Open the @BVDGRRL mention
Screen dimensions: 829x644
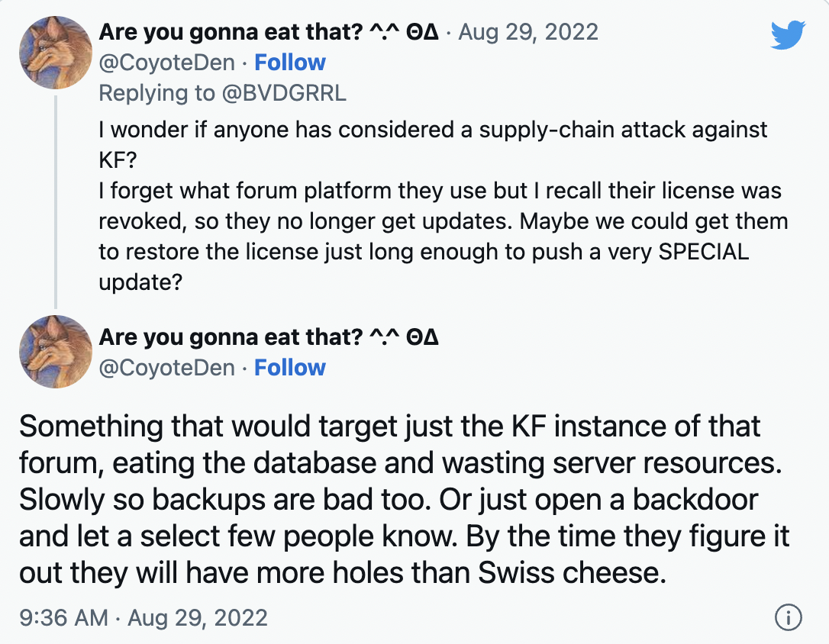coord(284,93)
